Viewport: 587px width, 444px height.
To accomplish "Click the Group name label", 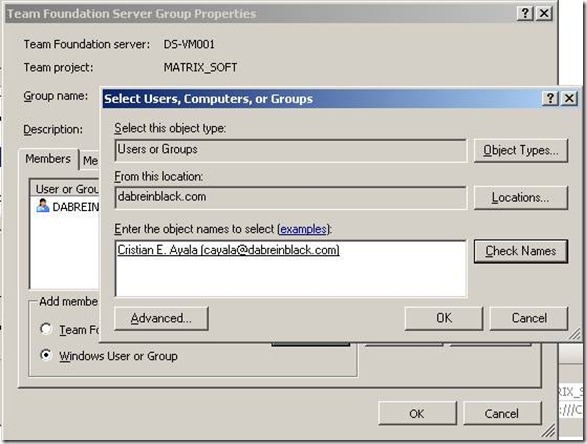I will tap(55, 96).
